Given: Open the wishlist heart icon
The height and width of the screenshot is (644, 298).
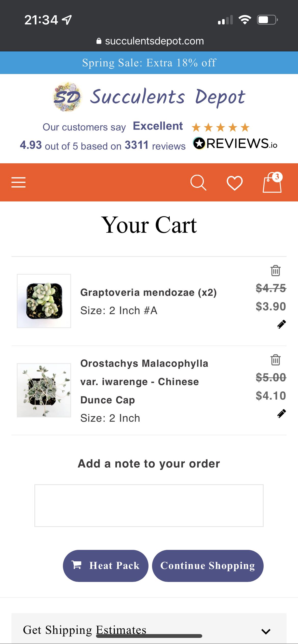Looking at the screenshot, I should coord(234,183).
